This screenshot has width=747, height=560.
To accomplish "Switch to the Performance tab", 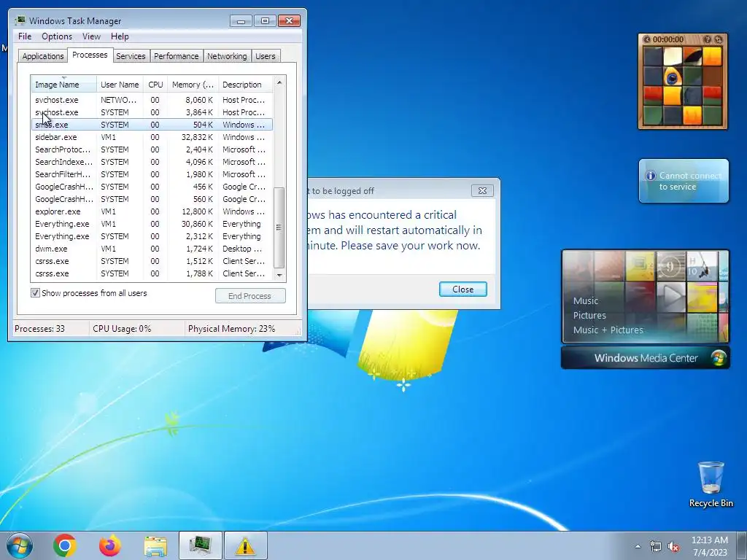I will tap(176, 55).
